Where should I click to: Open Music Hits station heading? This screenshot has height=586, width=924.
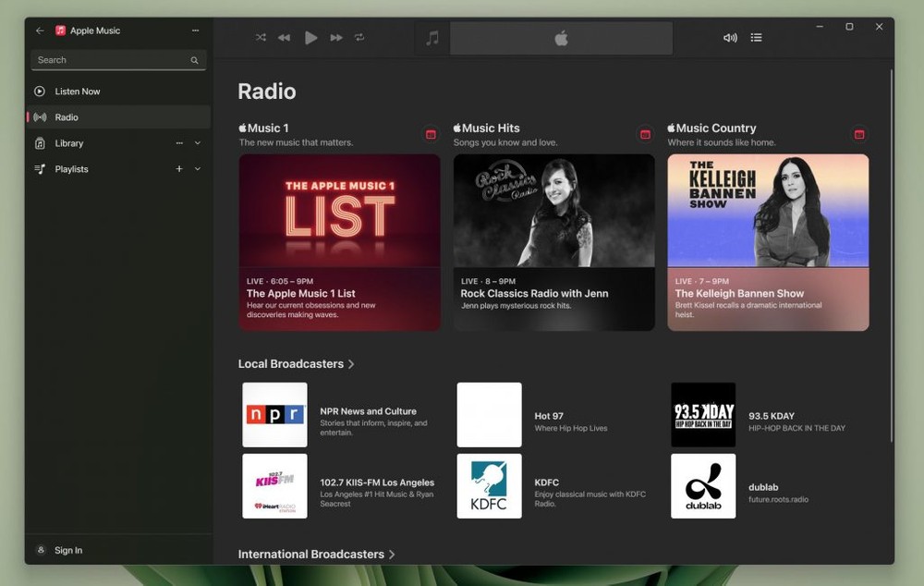[x=486, y=128]
